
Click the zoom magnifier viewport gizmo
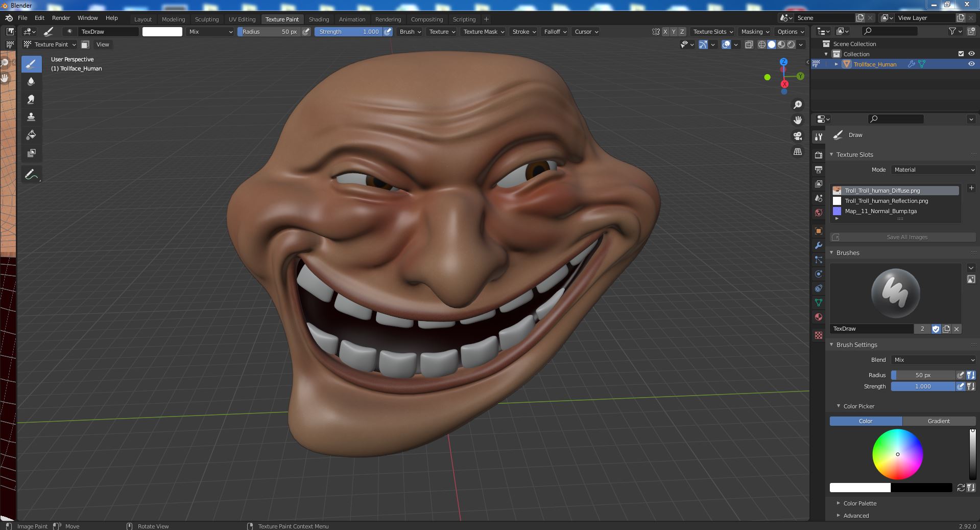(x=798, y=105)
